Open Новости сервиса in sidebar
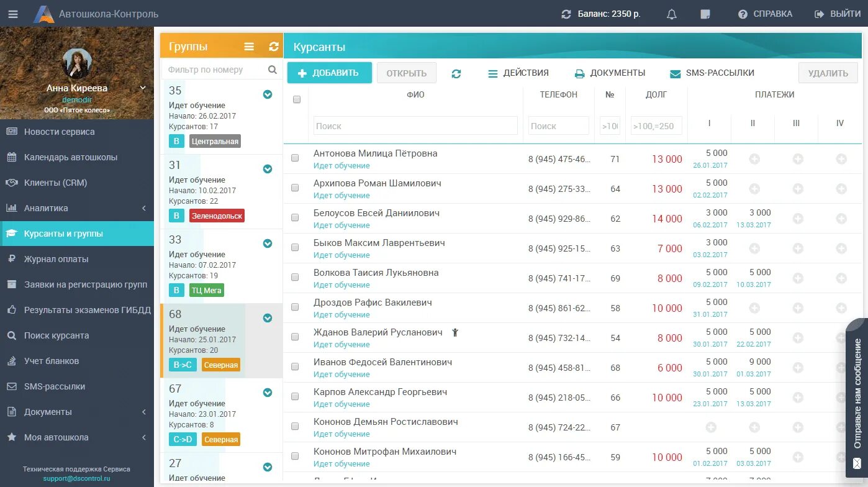This screenshot has height=487, width=868. 77,132
